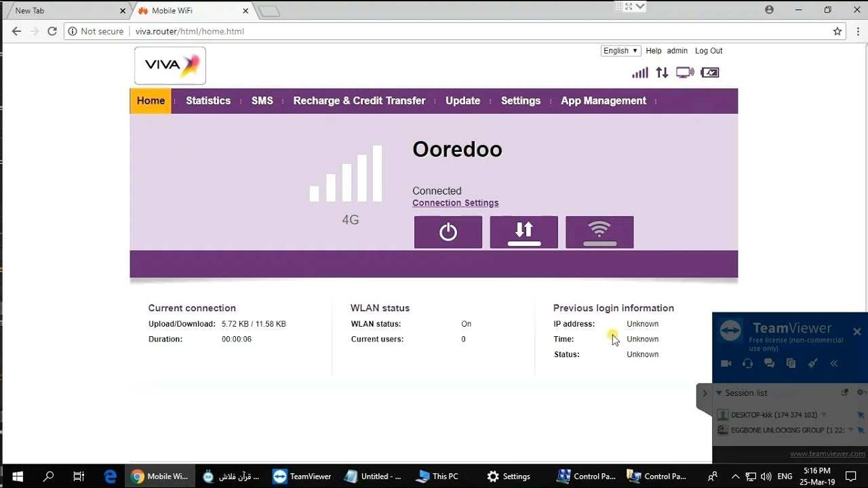Click the TeamViewer headset audio icon
The image size is (868, 488).
pos(747,363)
